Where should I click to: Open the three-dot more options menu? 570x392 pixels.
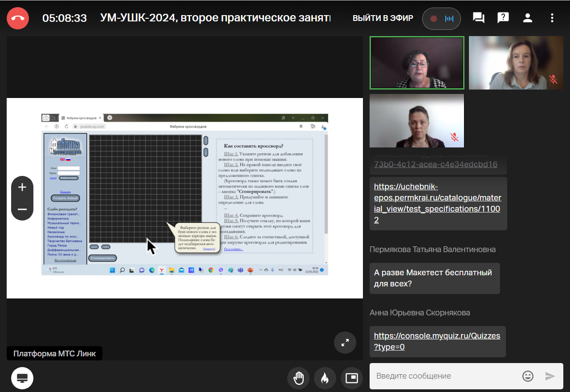552,18
